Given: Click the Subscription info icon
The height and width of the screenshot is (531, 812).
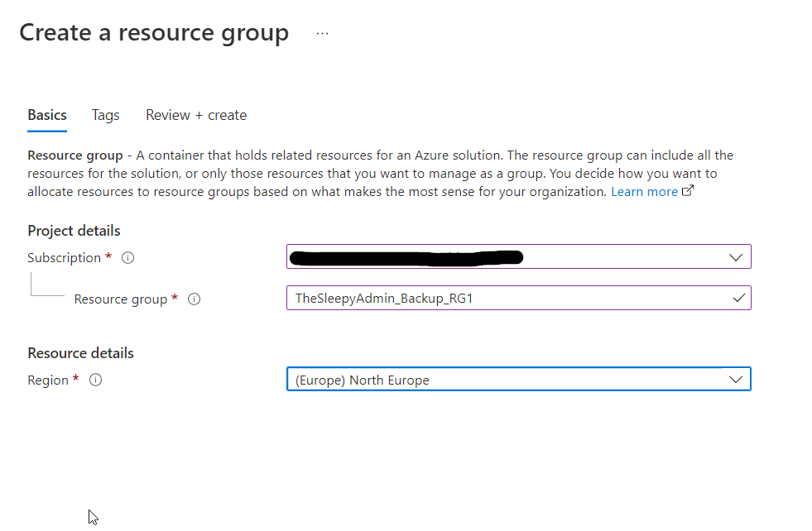Looking at the screenshot, I should [128, 258].
